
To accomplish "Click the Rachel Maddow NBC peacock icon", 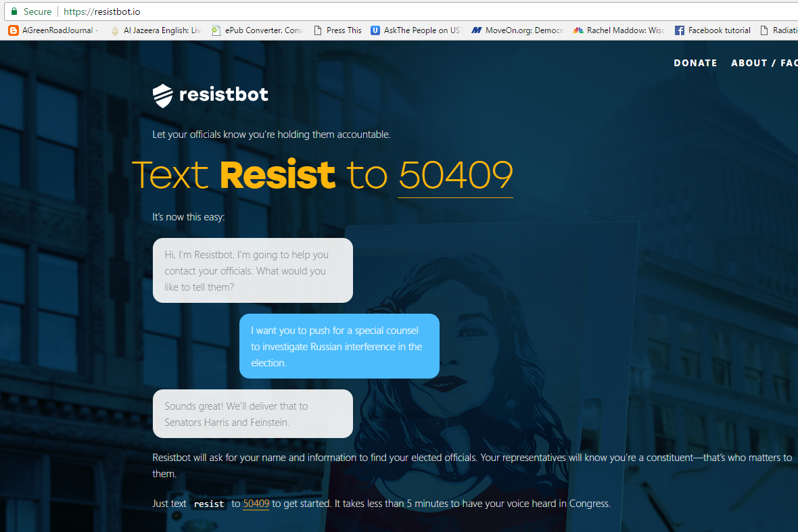I will [x=578, y=30].
